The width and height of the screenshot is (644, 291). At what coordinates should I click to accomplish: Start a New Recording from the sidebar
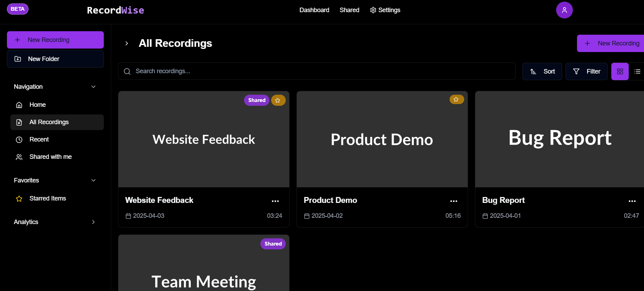[55, 40]
